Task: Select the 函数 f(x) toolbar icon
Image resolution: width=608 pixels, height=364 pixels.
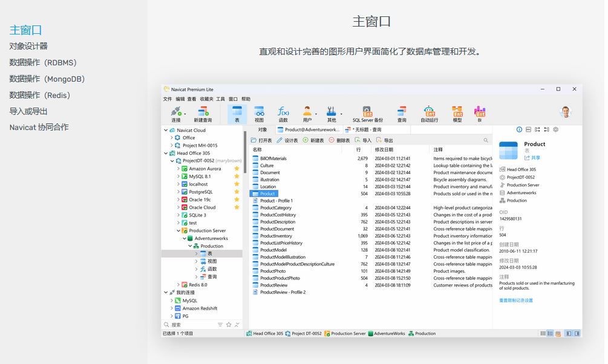Action: [x=283, y=112]
